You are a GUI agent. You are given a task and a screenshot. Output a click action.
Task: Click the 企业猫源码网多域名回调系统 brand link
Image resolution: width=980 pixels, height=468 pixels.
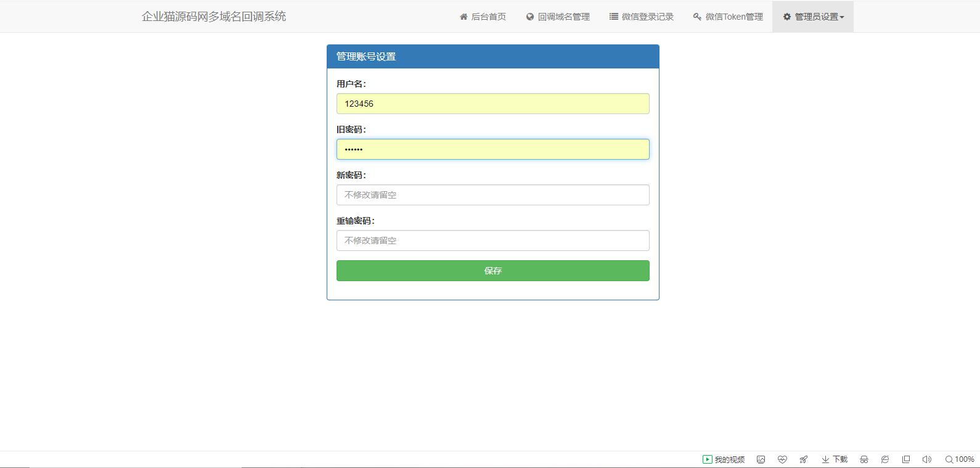(x=214, y=17)
